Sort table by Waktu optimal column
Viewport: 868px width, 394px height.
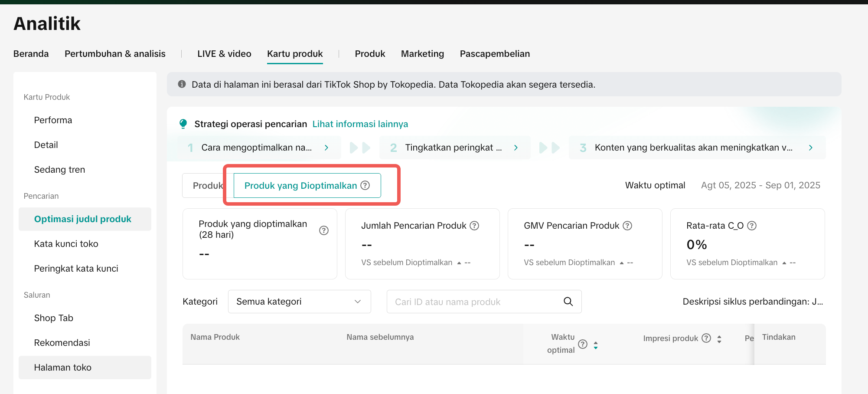596,345
